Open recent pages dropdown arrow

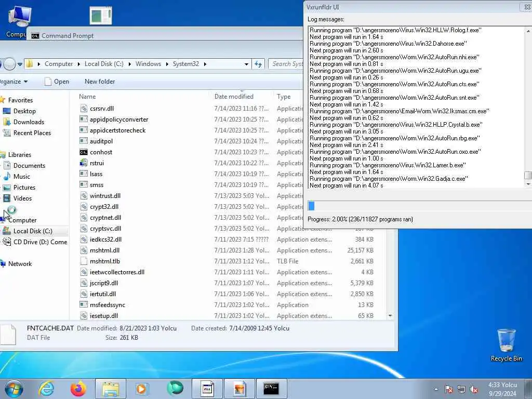click(x=20, y=64)
